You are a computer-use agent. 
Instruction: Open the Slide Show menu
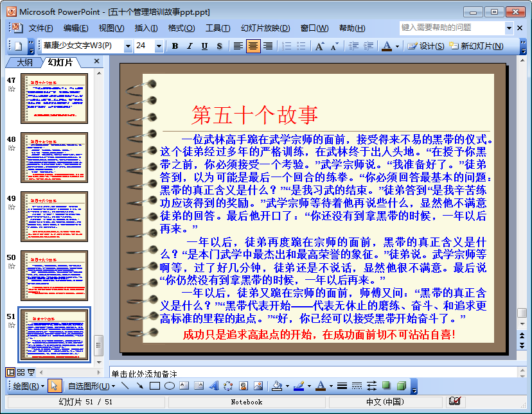(x=265, y=28)
